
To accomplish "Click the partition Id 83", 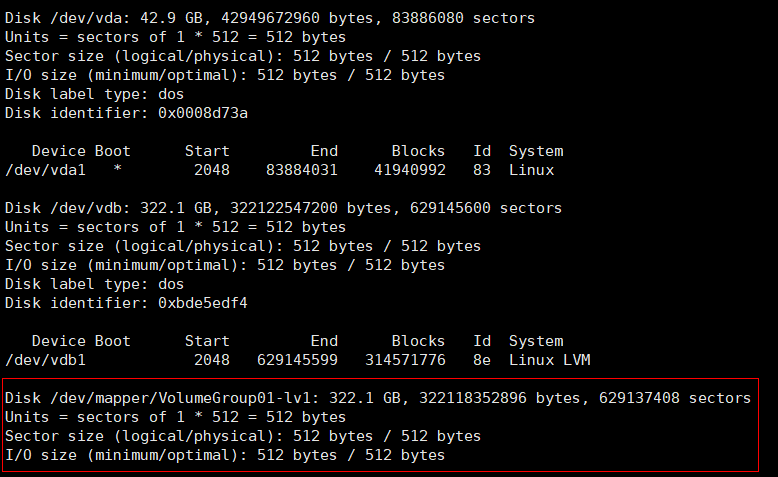I will pos(483,170).
